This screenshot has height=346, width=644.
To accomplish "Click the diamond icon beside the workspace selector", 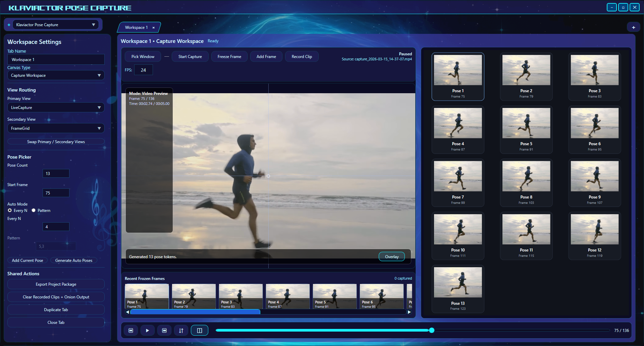I will tap(9, 24).
